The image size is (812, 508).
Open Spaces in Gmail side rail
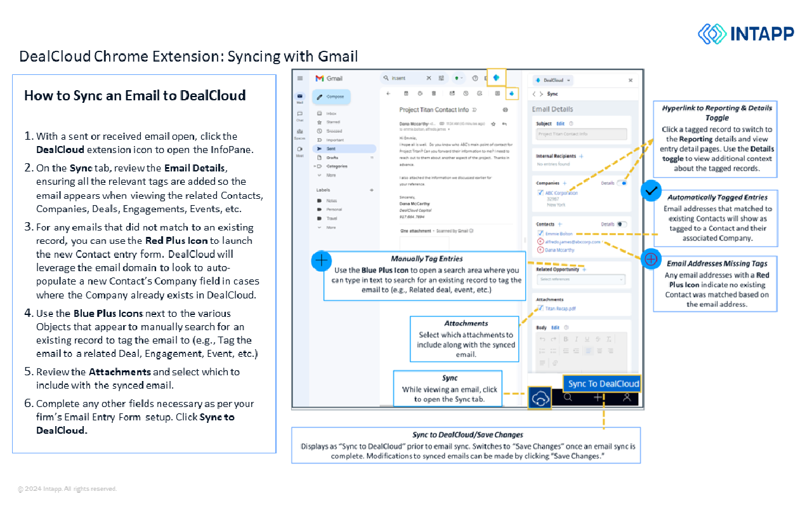point(299,134)
